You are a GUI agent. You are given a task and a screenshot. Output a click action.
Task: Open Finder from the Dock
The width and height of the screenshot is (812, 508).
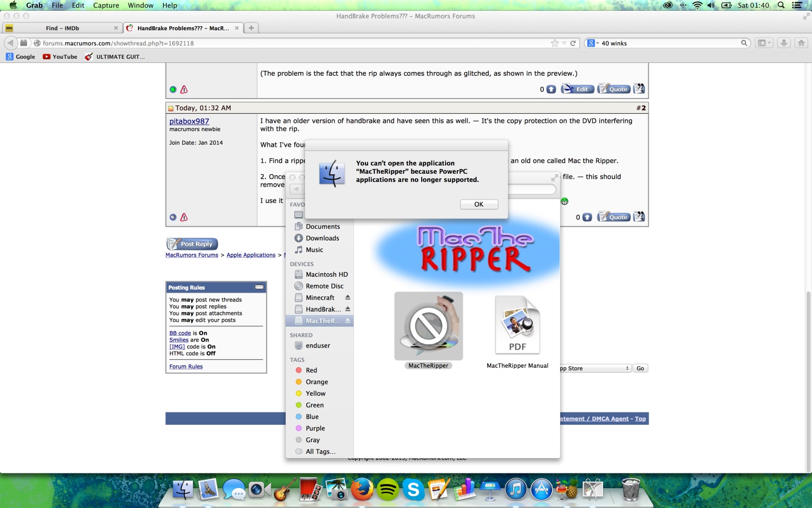tap(183, 490)
